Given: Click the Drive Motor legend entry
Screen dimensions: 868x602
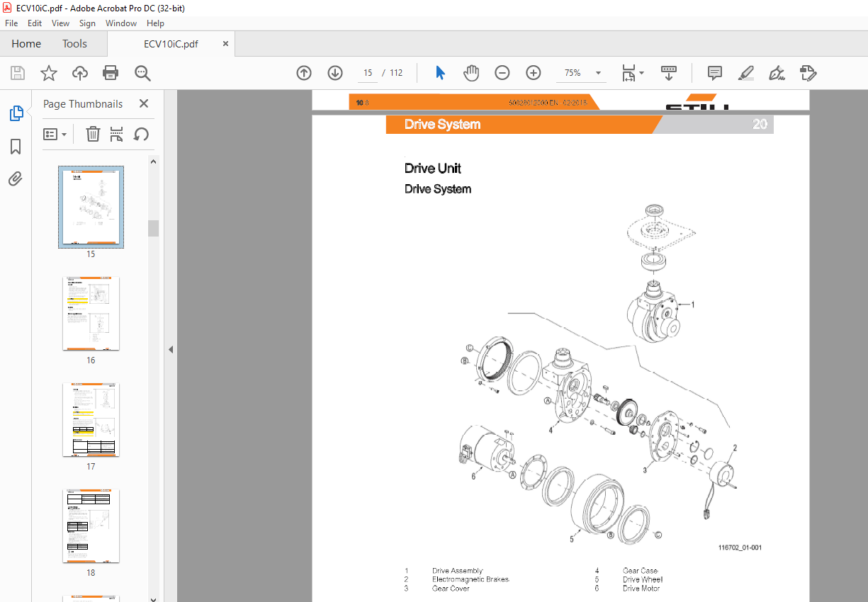Looking at the screenshot, I should 641,589.
